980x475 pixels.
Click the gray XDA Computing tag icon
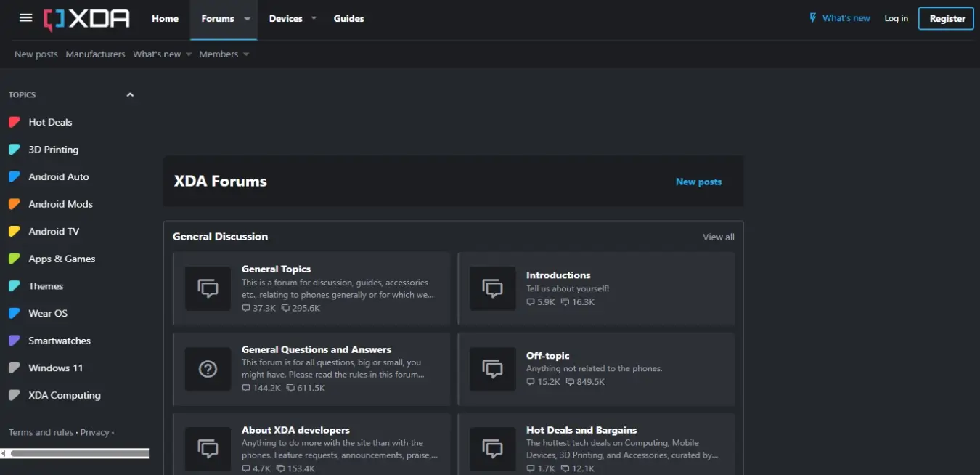[14, 395]
